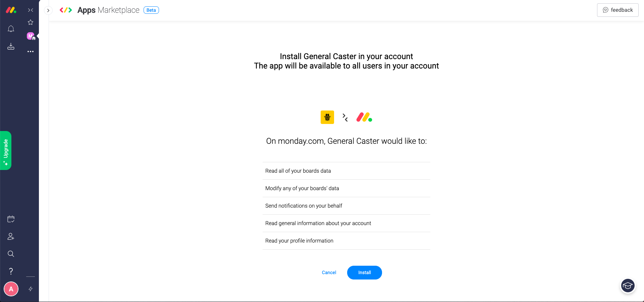Open search with the magnifier icon
Screen dimensions: 644x302
(x=11, y=254)
